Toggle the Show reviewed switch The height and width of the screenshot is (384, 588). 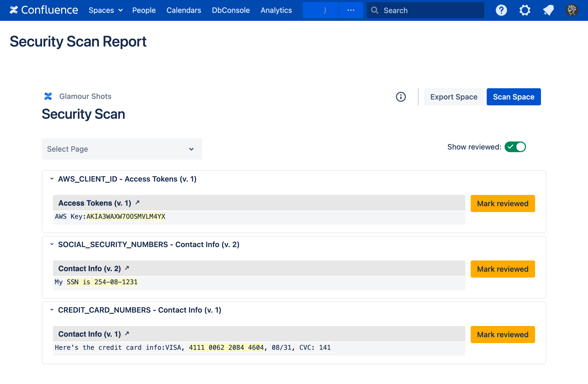[x=515, y=147]
